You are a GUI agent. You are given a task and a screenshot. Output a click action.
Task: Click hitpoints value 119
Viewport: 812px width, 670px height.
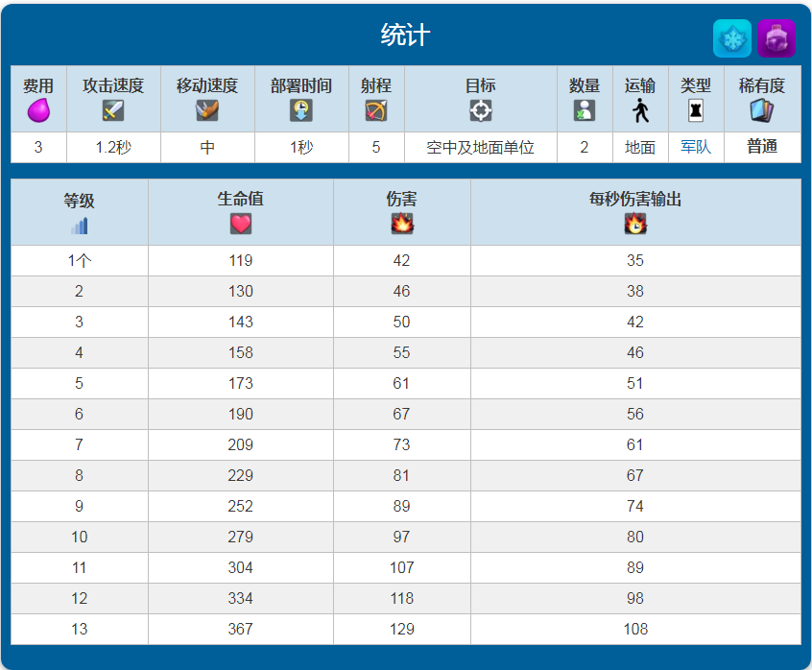click(x=241, y=260)
